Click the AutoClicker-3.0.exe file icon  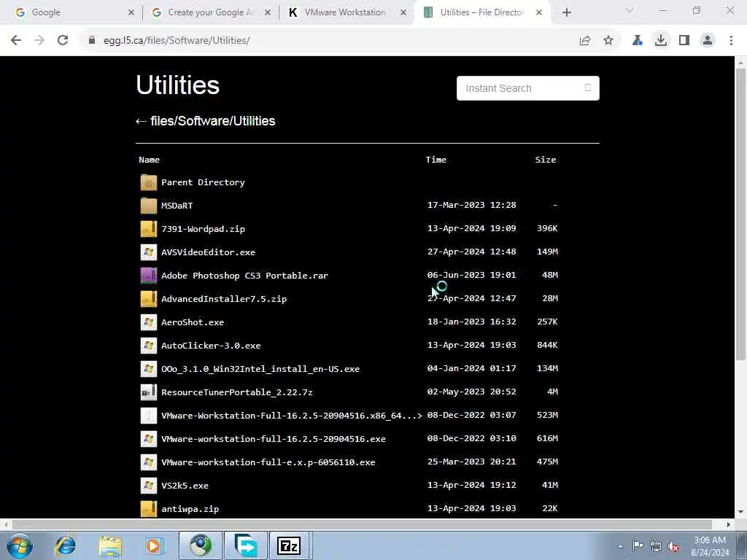[x=149, y=346]
